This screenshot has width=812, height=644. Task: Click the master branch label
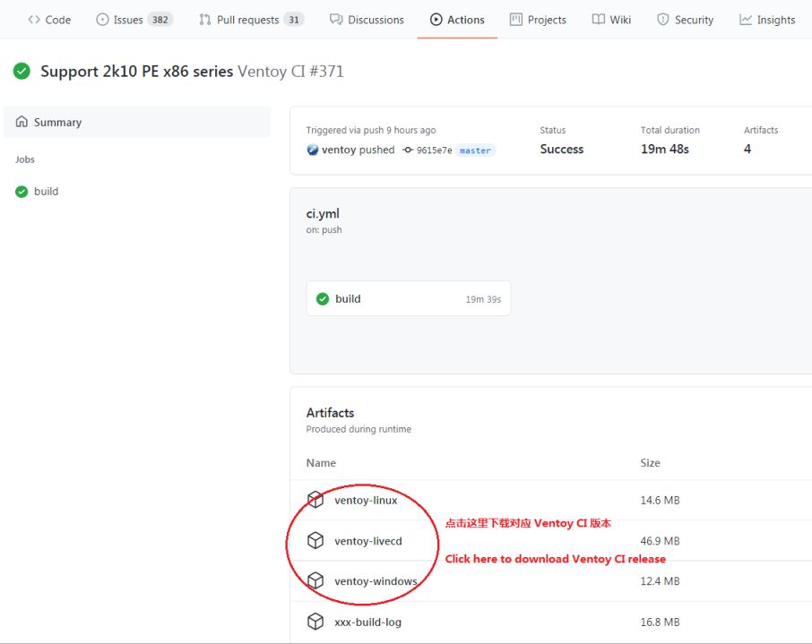tap(475, 150)
